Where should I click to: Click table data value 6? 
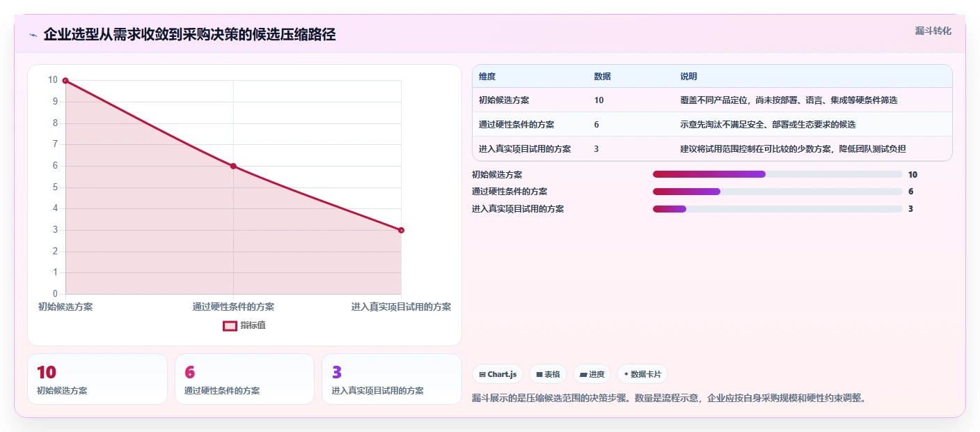(596, 125)
